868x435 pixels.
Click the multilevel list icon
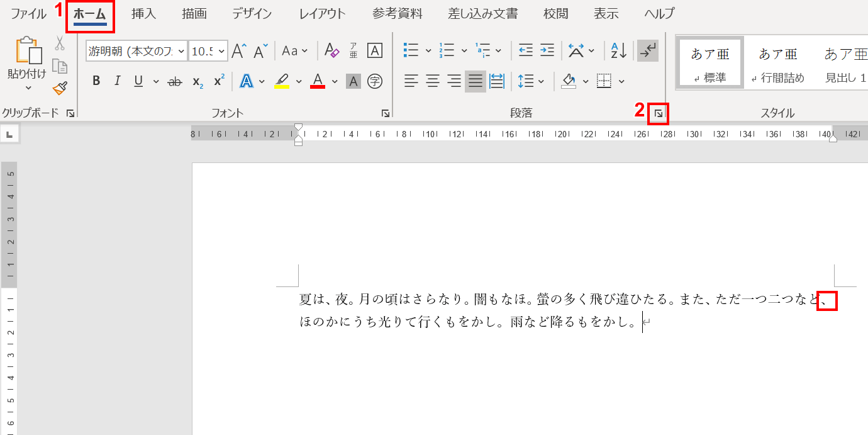482,50
